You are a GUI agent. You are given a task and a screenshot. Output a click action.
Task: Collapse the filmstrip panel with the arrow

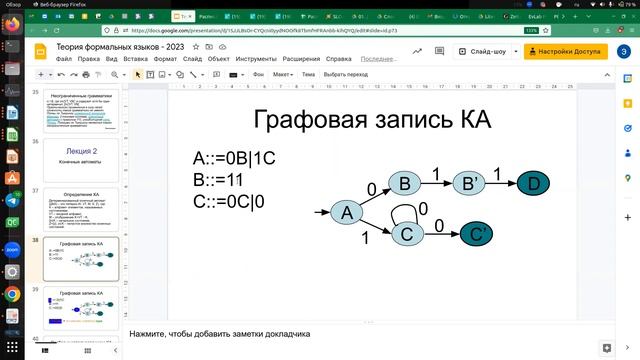[x=116, y=351]
